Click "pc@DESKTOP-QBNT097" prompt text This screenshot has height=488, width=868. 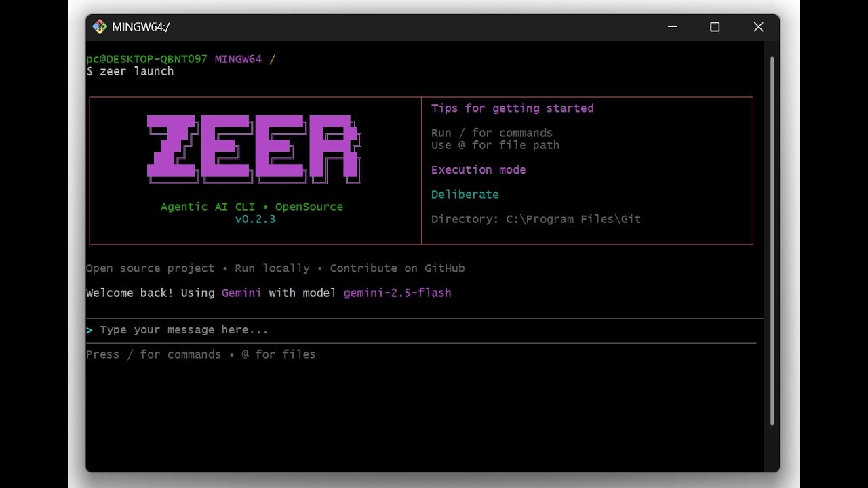(146, 59)
